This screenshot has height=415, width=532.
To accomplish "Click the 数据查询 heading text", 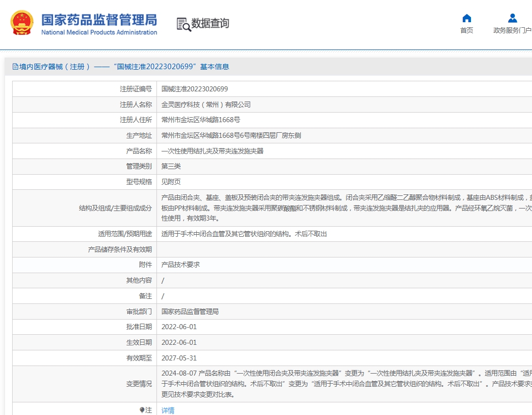I will [x=210, y=23].
